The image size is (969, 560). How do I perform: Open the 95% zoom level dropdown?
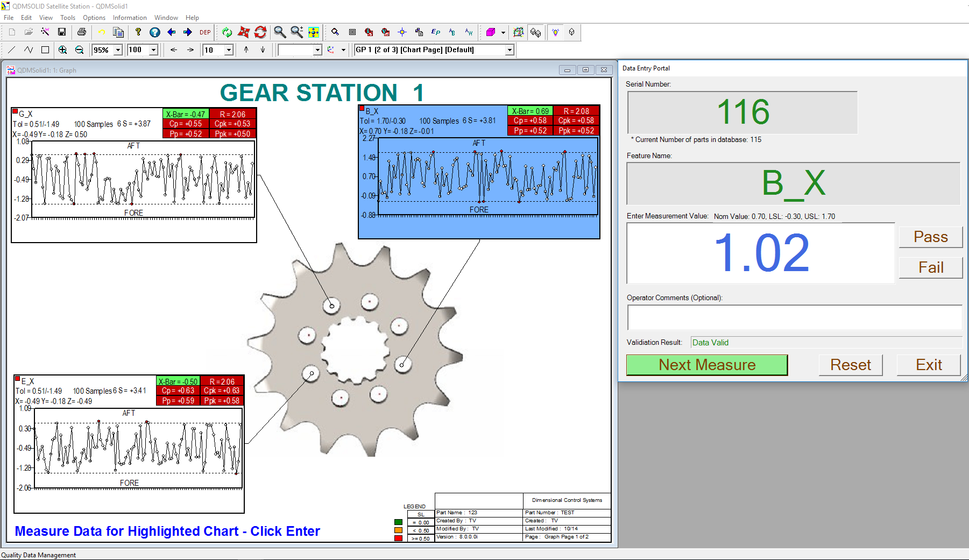(x=118, y=50)
